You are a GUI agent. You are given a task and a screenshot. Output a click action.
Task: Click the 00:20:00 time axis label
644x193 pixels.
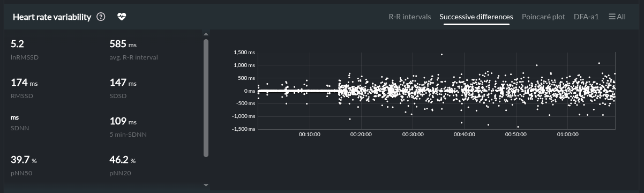(361, 134)
